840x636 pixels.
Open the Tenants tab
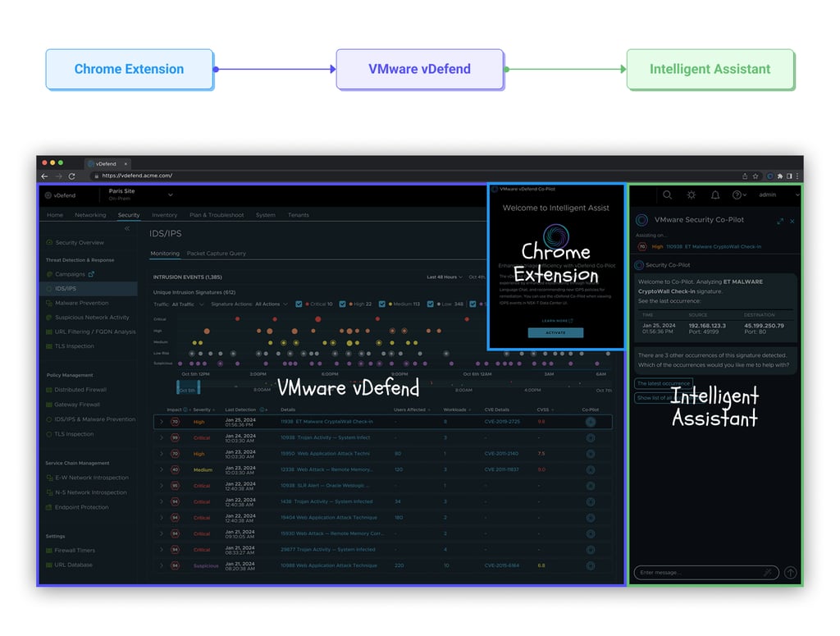299,215
